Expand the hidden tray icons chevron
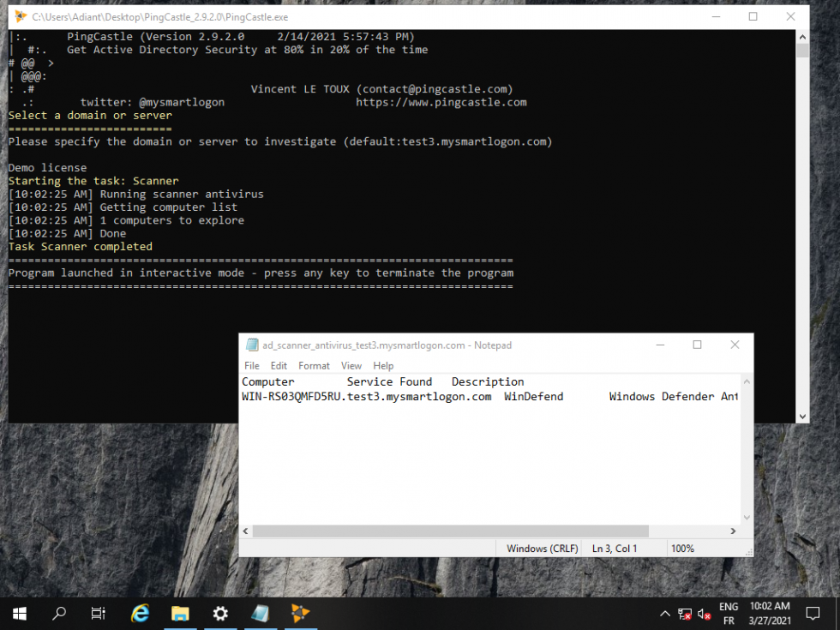 tap(665, 613)
